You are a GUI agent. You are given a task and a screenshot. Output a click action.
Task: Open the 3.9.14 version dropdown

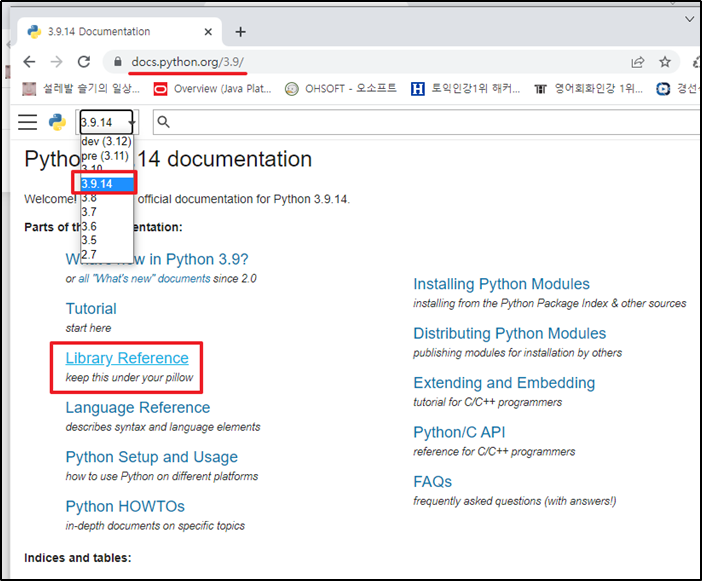coord(107,122)
